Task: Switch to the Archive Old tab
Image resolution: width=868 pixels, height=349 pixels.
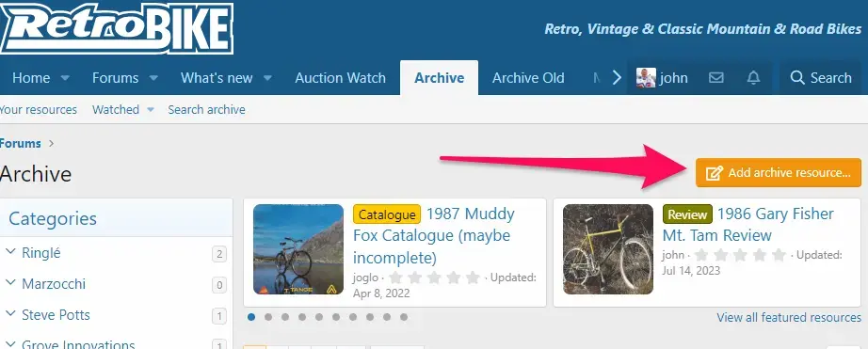Action: 528,78
